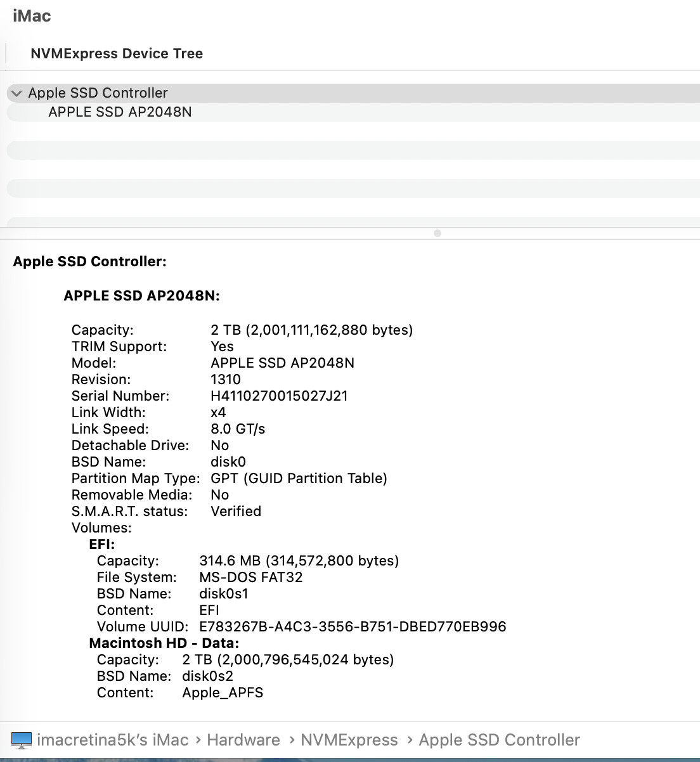Select the Apple SSD Controller tree row
The height and width of the screenshot is (762, 700).
353,93
